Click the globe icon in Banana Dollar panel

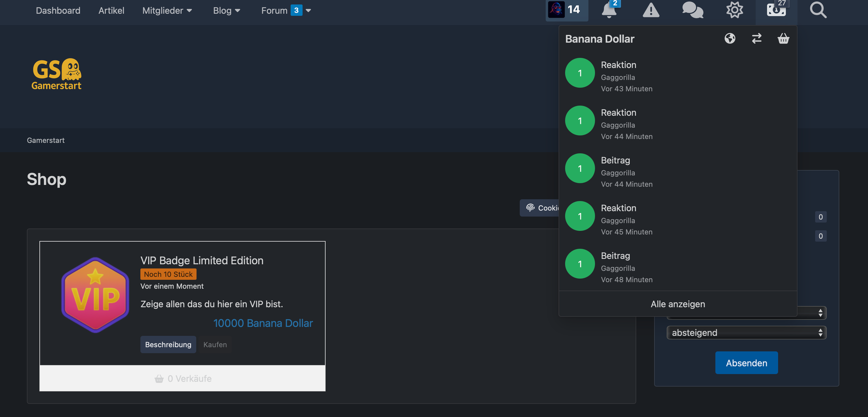[x=730, y=39]
